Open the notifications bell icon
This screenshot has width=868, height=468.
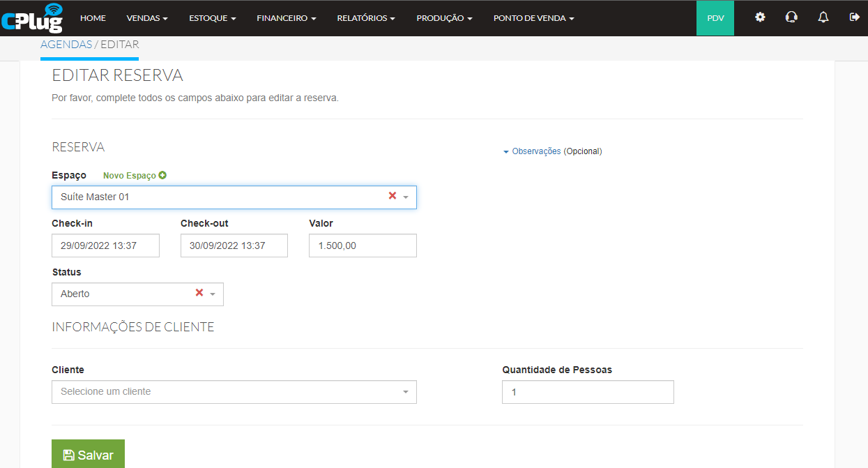[823, 17]
